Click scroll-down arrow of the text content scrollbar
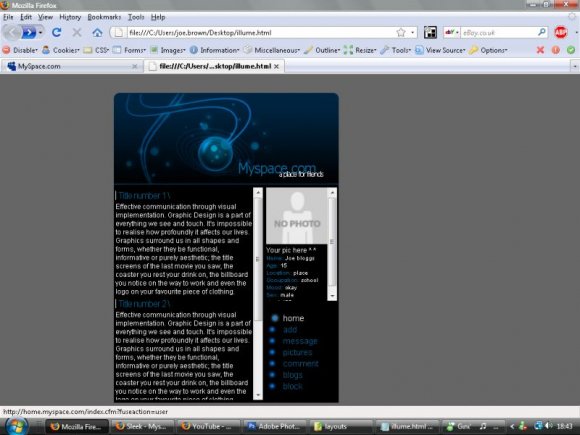 pos(258,395)
